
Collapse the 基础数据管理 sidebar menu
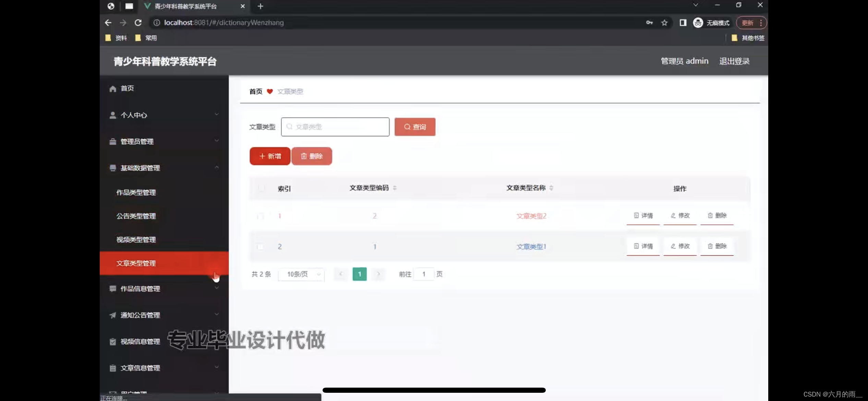[x=164, y=168]
